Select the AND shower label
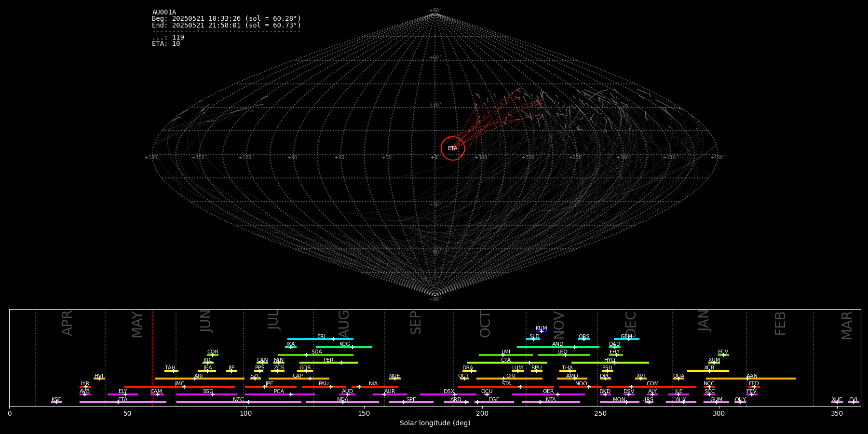Image resolution: width=868 pixels, height=434 pixels. point(558,344)
